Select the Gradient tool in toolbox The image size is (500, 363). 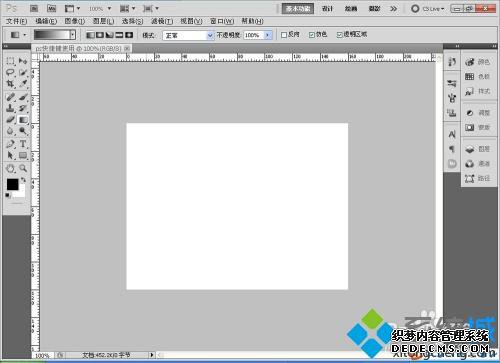(23, 119)
